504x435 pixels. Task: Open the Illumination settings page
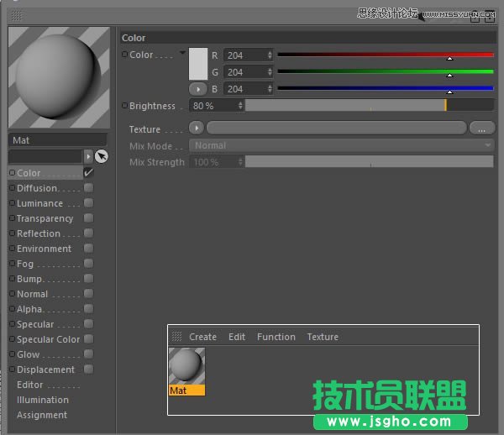pos(43,400)
